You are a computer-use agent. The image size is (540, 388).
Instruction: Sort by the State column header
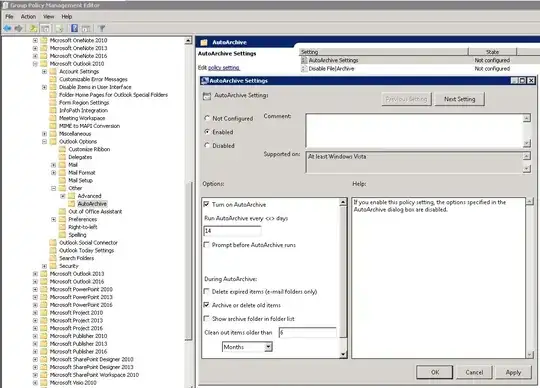point(492,52)
